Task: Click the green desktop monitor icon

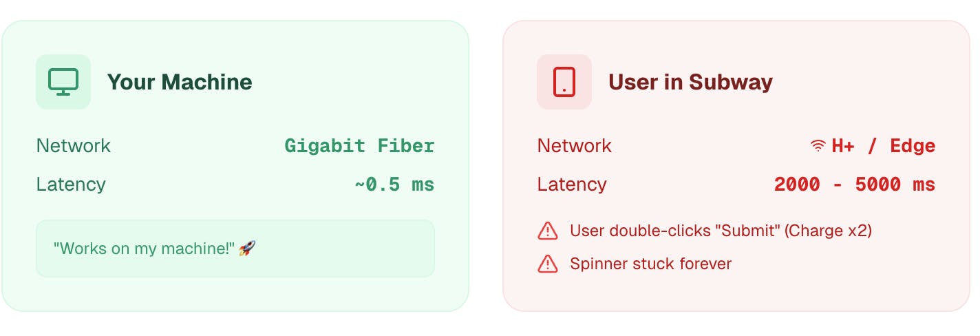Action: 63,82
